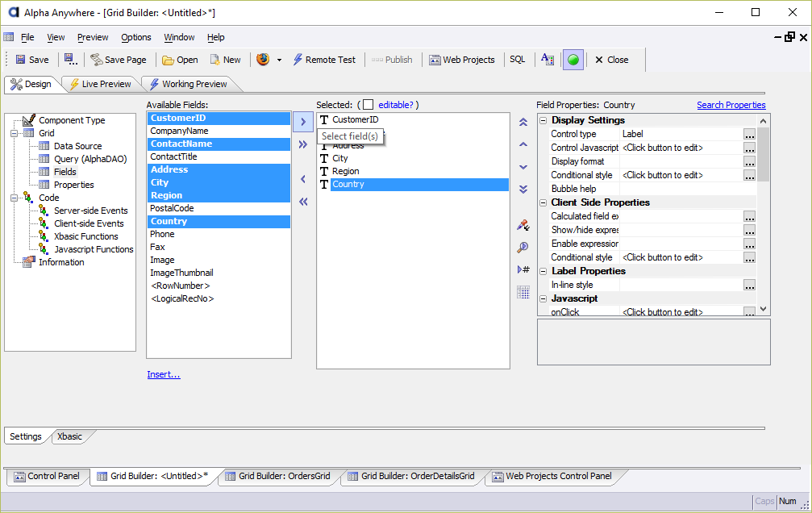
Task: Open the Preview menu
Action: 93,37
